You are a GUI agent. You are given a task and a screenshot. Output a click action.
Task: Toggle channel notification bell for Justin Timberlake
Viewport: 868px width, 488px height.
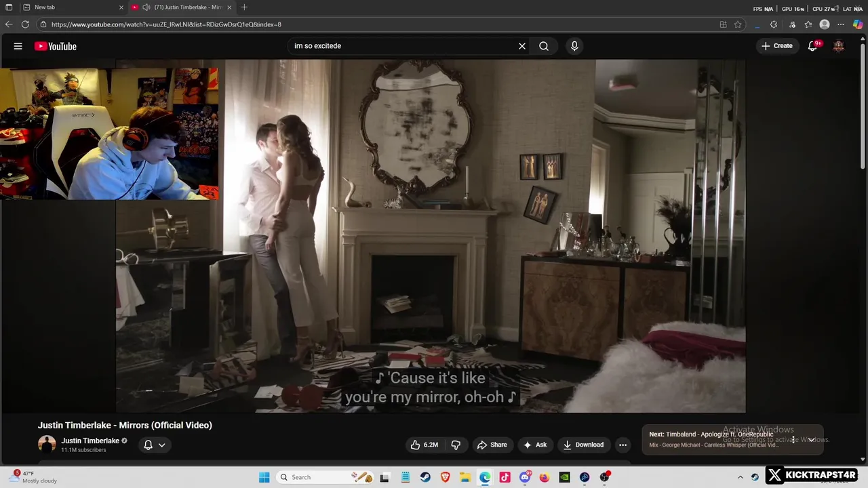tap(148, 445)
